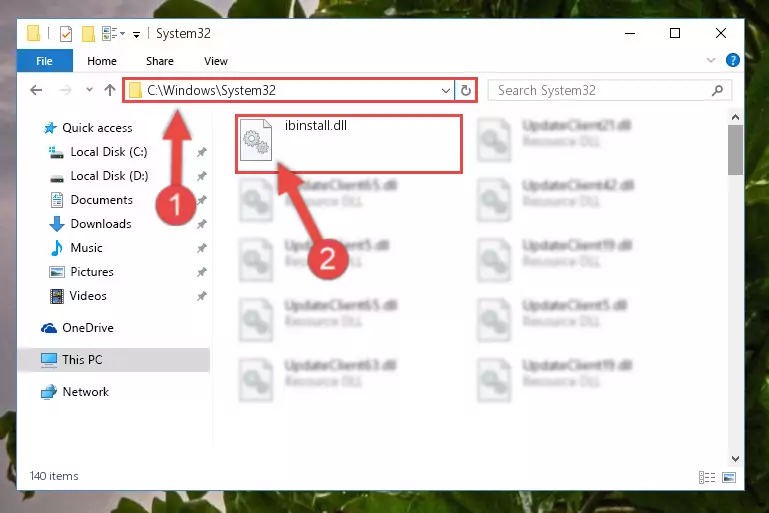Open the File ribbon tab
The width and height of the screenshot is (769, 513).
click(x=44, y=61)
